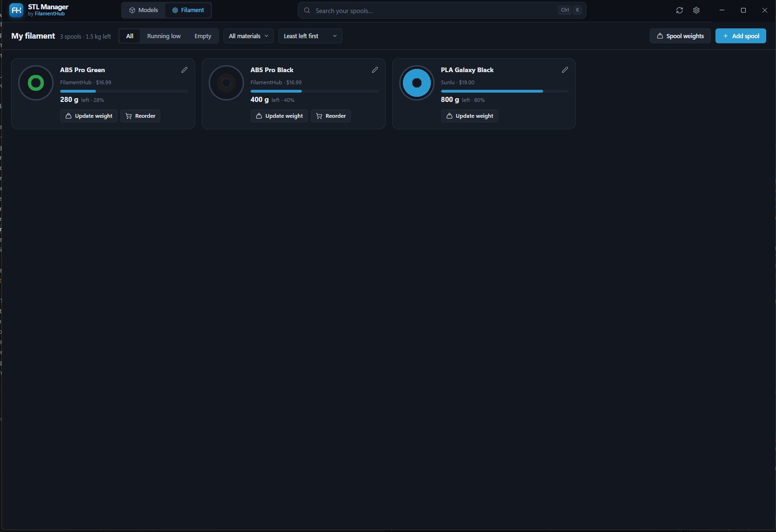
Task: Open the All materials dropdown
Action: pos(249,36)
